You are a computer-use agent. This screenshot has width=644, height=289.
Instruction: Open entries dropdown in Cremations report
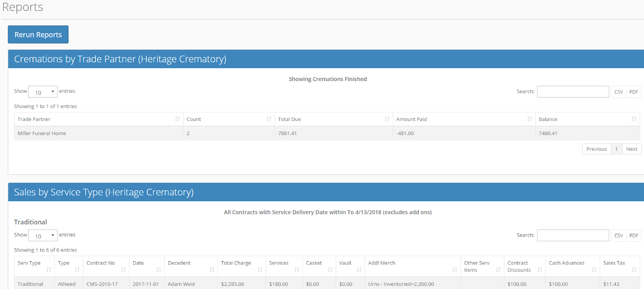coord(43,92)
